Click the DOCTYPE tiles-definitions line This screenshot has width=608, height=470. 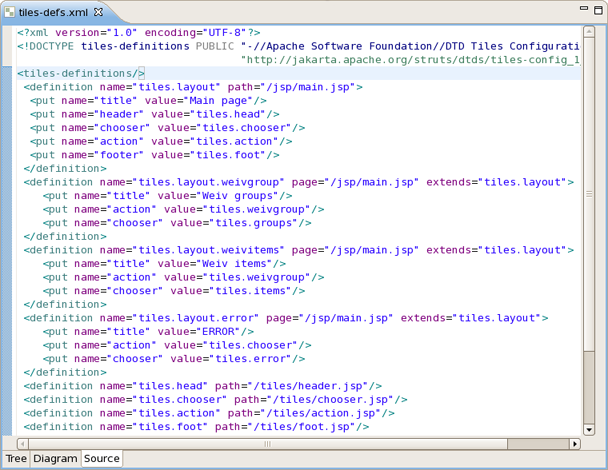(x=299, y=46)
